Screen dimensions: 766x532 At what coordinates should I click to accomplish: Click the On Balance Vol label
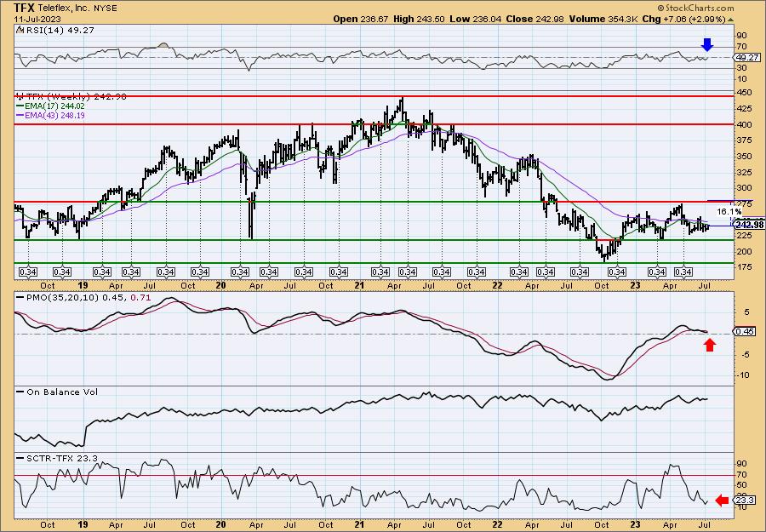[x=61, y=392]
